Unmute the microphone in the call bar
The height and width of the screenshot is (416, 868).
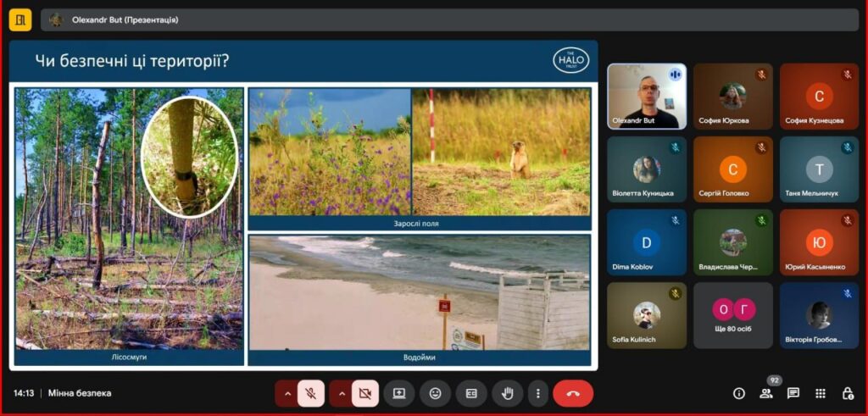tap(311, 393)
